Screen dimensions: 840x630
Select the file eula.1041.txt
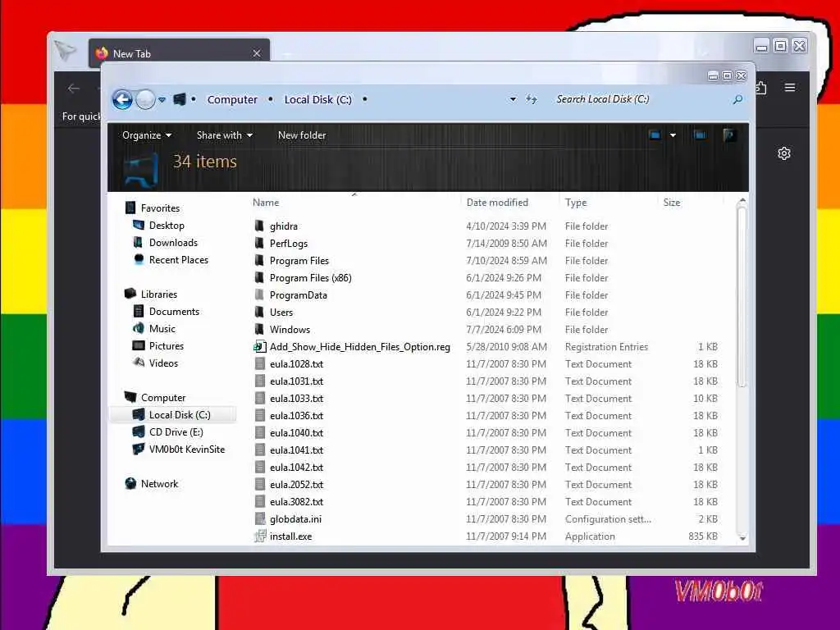[x=296, y=450]
